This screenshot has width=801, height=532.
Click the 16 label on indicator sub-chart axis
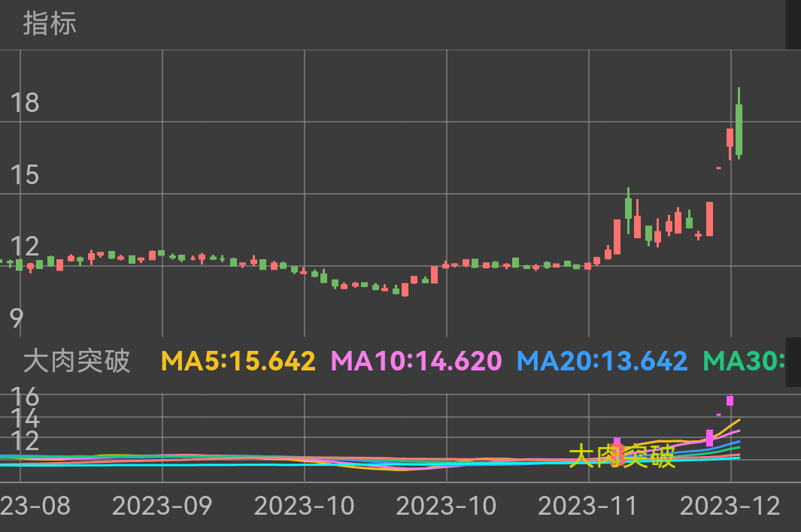pos(24,396)
